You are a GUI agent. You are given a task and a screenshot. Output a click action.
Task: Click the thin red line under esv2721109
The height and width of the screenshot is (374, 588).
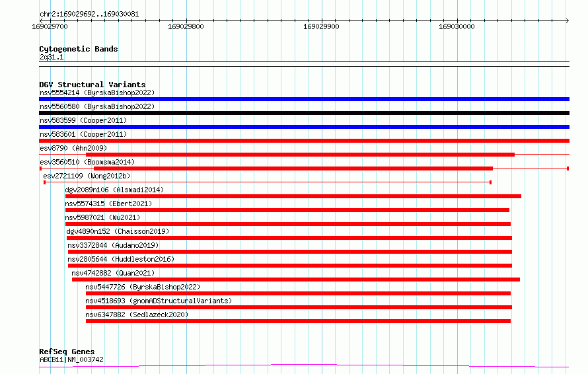coord(268,182)
